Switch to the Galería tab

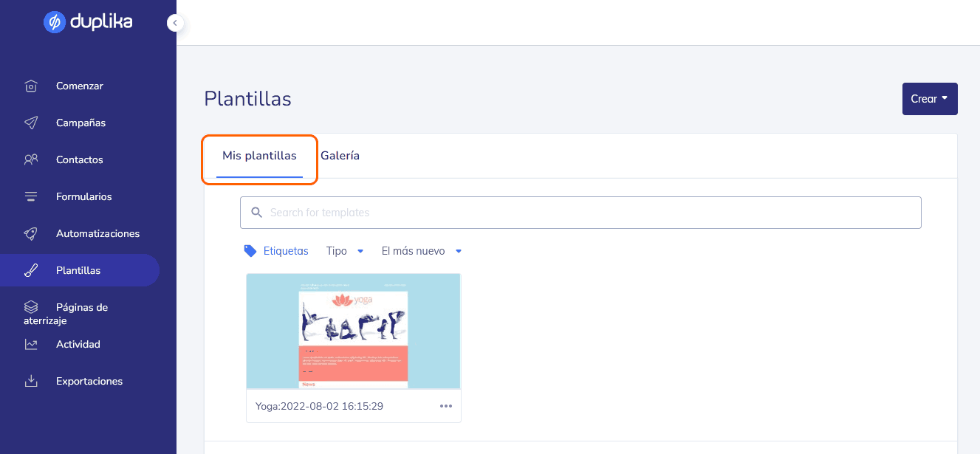pyautogui.click(x=340, y=155)
